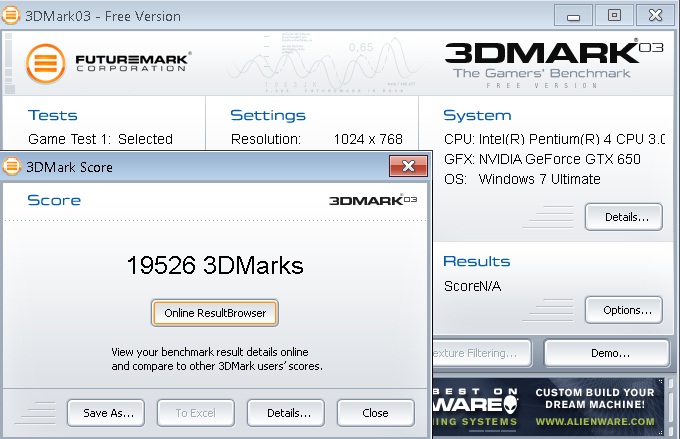680x439 pixels.
Task: Click the Score heading in the dialog
Action: point(54,200)
